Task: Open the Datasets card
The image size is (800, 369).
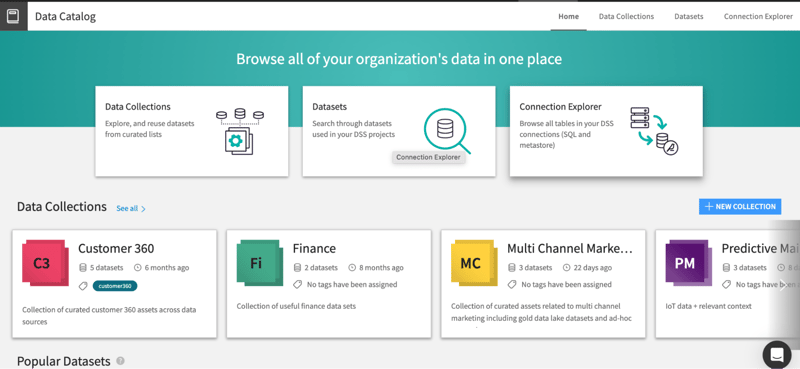Action: coord(399,131)
